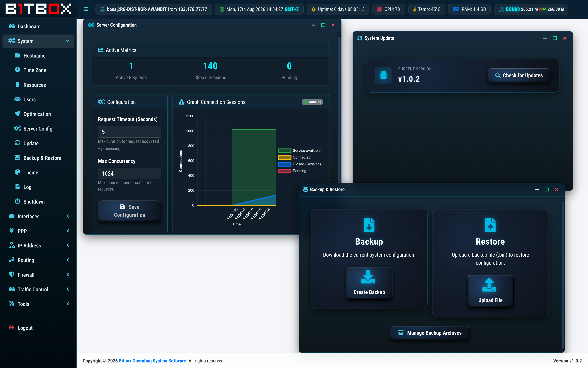Click the Backup file-download icon above Backup heading
Viewport: 588px width, 368px height.
369,225
